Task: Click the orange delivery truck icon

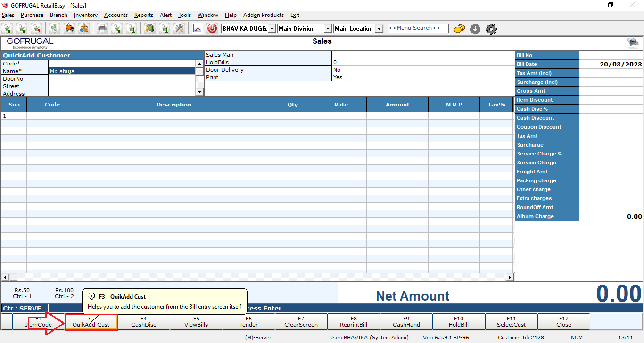Action: [x=69, y=29]
